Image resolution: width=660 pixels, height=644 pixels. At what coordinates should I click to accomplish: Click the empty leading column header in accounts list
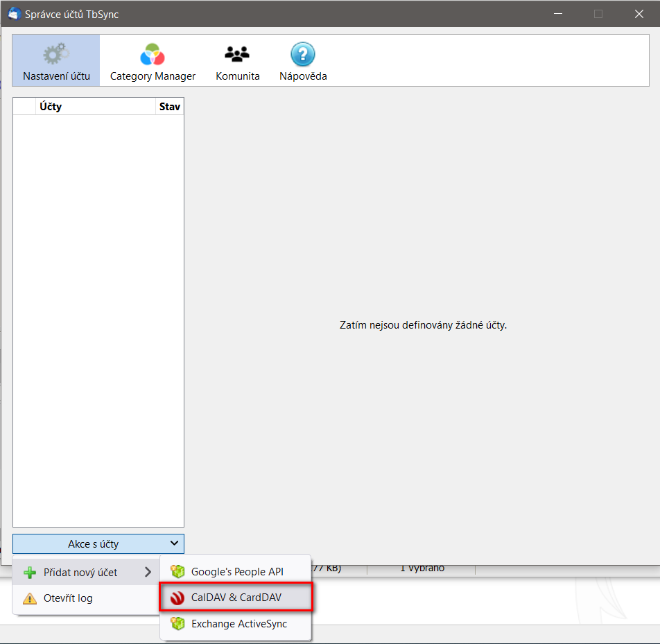click(24, 107)
